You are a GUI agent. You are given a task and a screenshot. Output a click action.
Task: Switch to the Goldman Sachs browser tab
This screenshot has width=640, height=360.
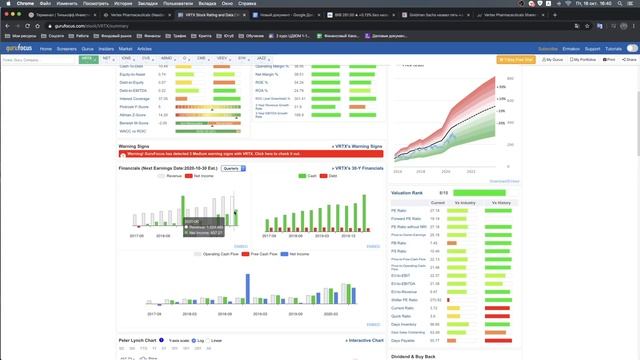(x=435, y=15)
